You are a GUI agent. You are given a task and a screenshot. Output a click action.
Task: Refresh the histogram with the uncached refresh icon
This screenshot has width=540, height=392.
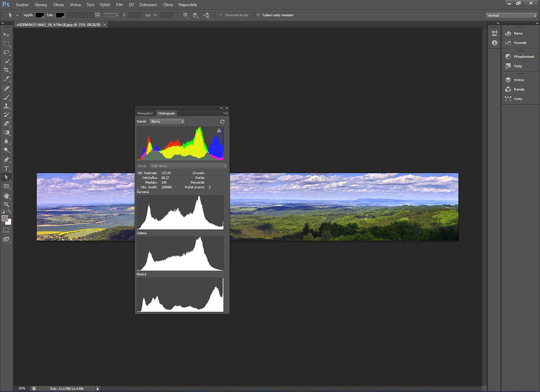222,122
